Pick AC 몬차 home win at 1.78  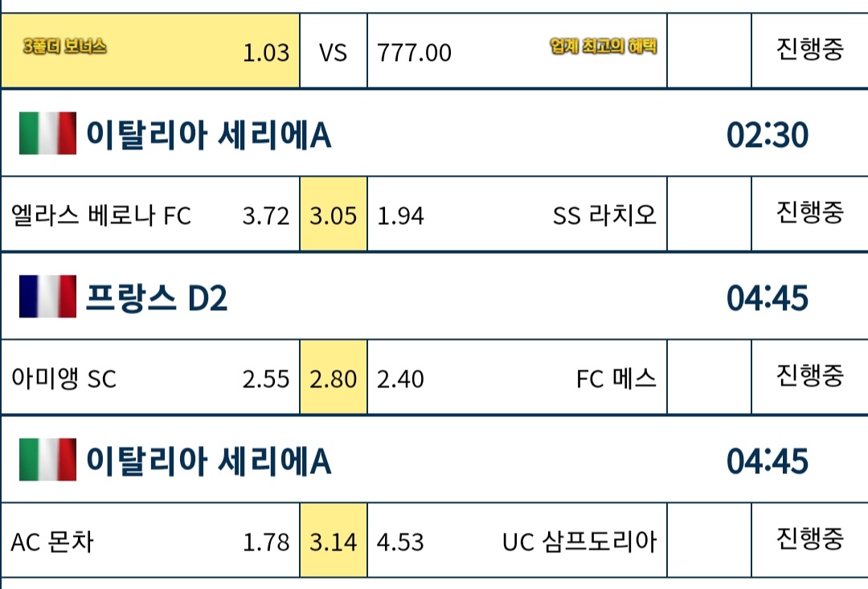tap(150, 540)
